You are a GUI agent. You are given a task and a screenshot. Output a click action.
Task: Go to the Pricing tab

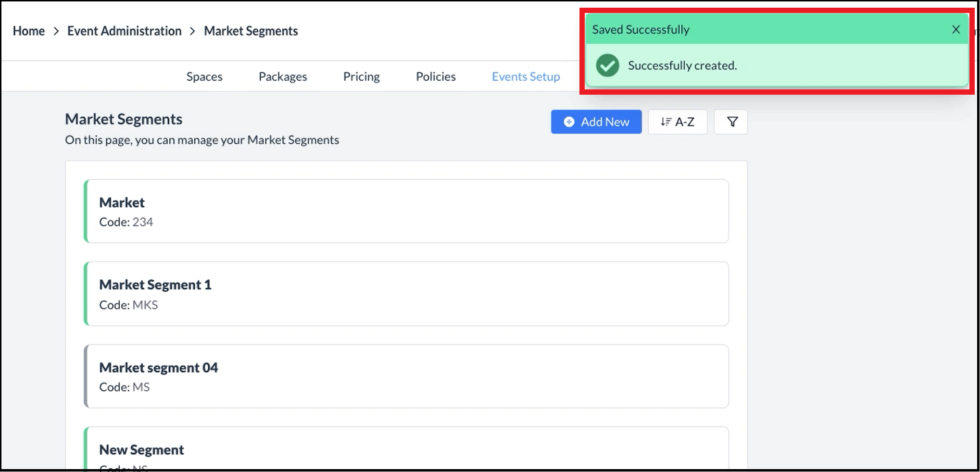pyautogui.click(x=361, y=77)
